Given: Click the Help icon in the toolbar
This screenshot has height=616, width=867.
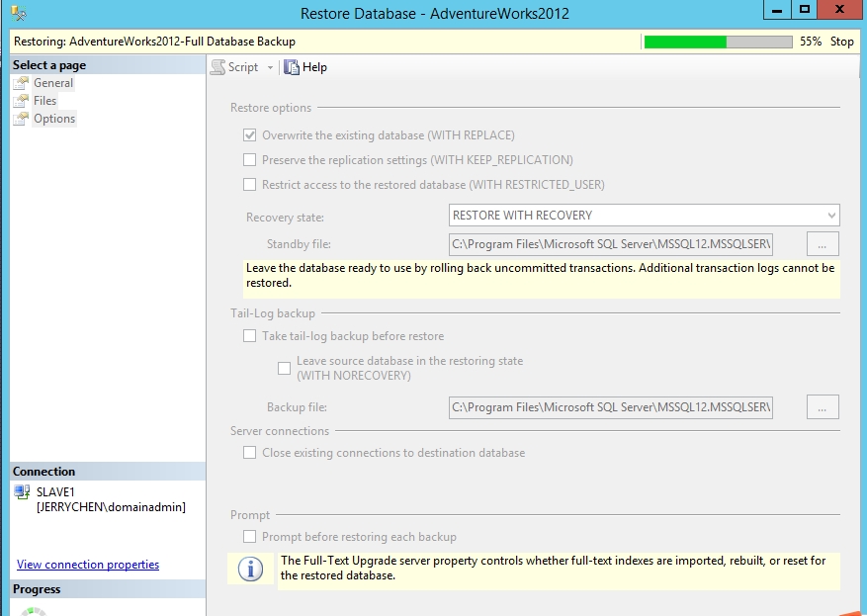Looking at the screenshot, I should 292,67.
